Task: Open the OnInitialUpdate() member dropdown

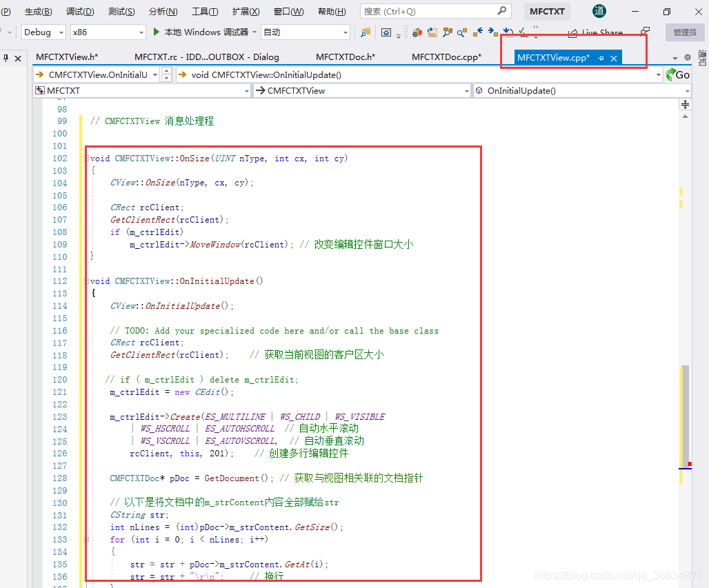Action: coord(582,91)
